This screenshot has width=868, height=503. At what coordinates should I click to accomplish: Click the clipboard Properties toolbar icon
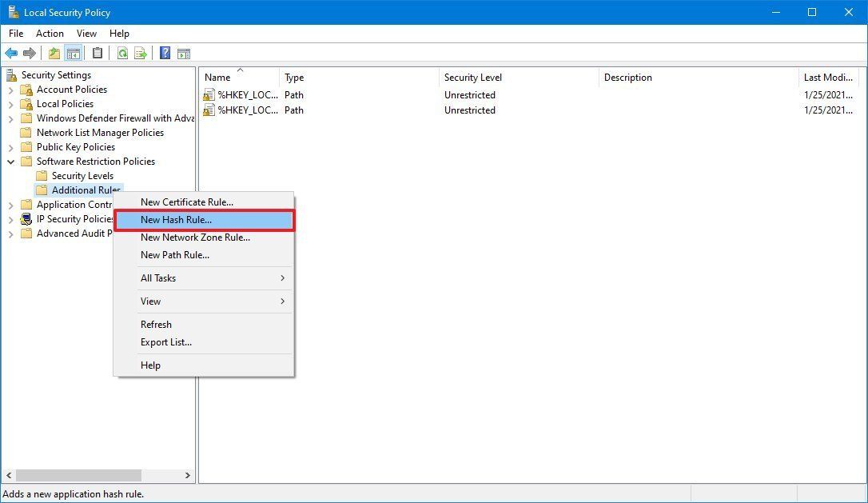pos(98,54)
